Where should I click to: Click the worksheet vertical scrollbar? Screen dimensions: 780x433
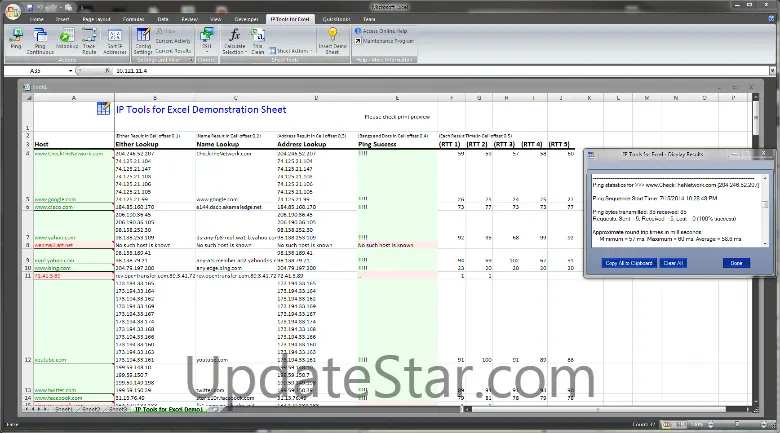point(756,118)
